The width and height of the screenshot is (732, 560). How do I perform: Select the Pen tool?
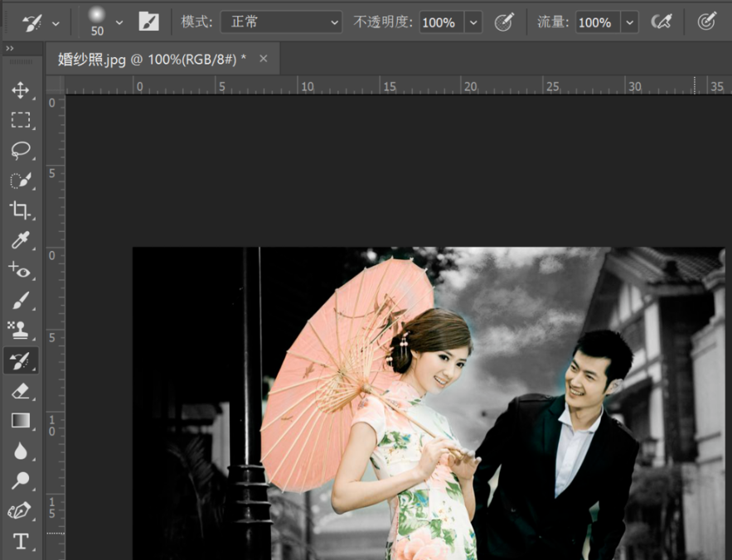tap(20, 510)
